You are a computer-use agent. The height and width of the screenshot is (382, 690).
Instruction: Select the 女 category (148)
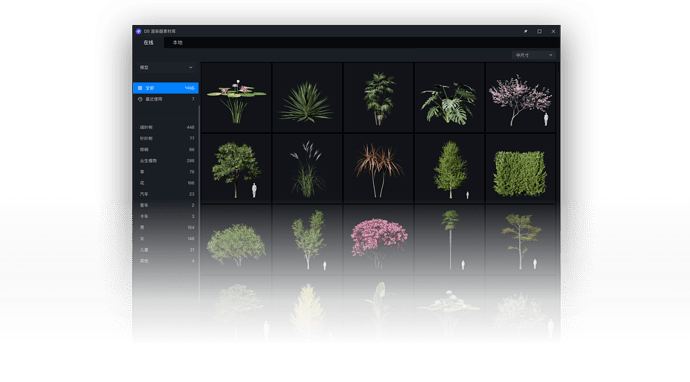[166, 239]
